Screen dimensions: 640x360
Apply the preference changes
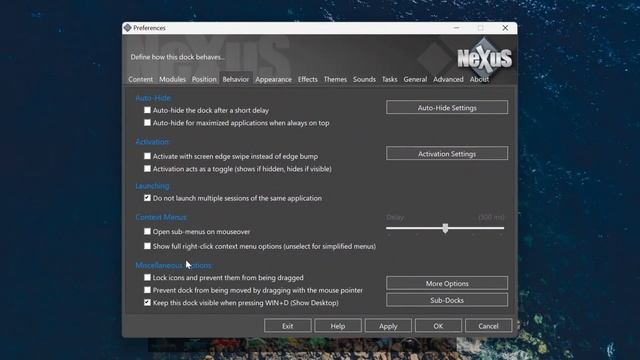pos(388,326)
